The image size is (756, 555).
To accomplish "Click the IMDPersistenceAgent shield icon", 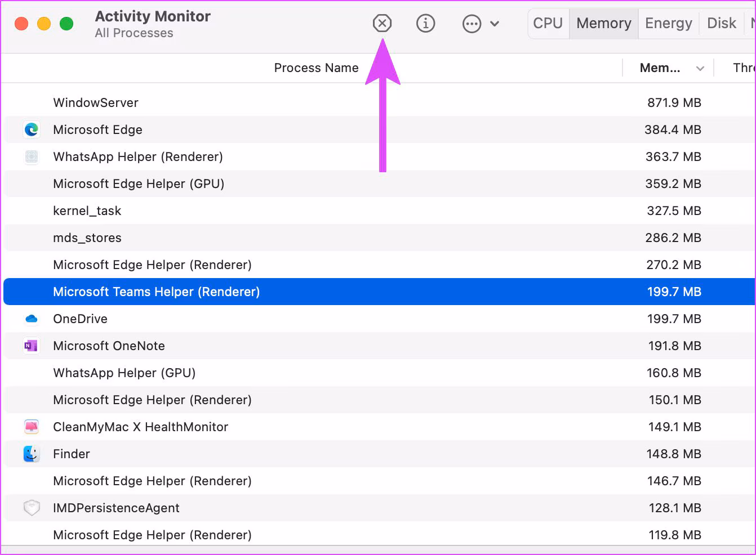I will [32, 508].
